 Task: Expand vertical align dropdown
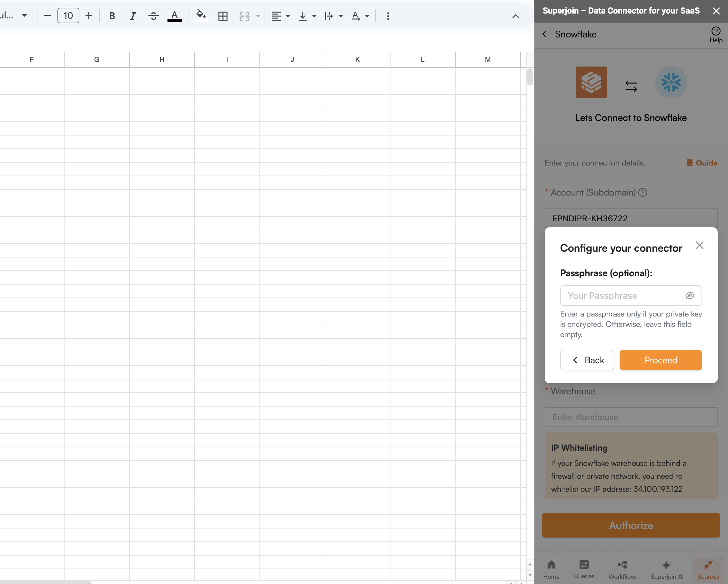pos(314,16)
